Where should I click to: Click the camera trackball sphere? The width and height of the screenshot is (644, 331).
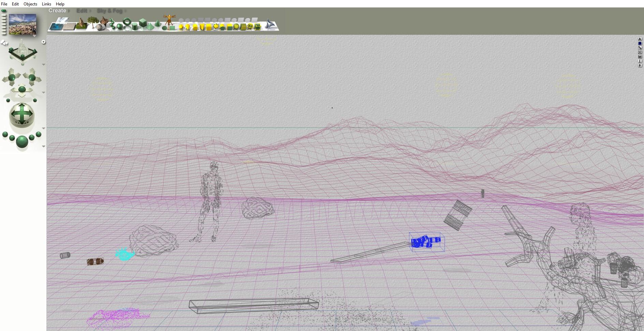pyautogui.click(x=22, y=115)
